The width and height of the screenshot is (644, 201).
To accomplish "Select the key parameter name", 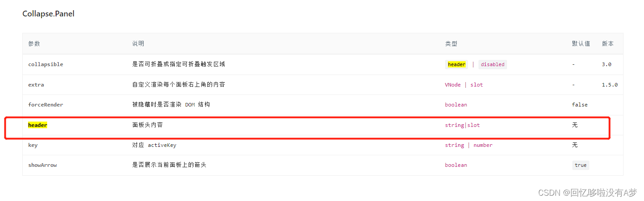I will pyautogui.click(x=33, y=145).
